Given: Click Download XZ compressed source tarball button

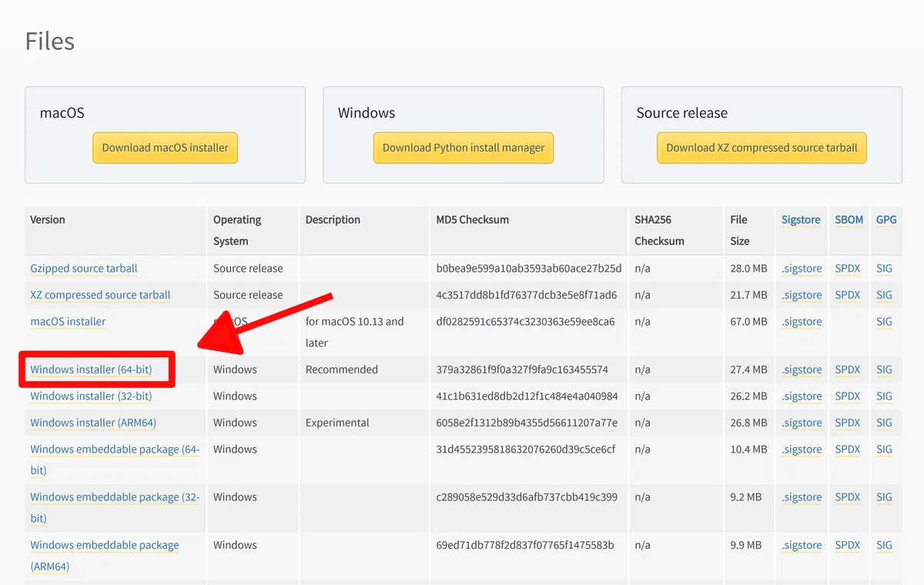Looking at the screenshot, I should click(x=762, y=148).
